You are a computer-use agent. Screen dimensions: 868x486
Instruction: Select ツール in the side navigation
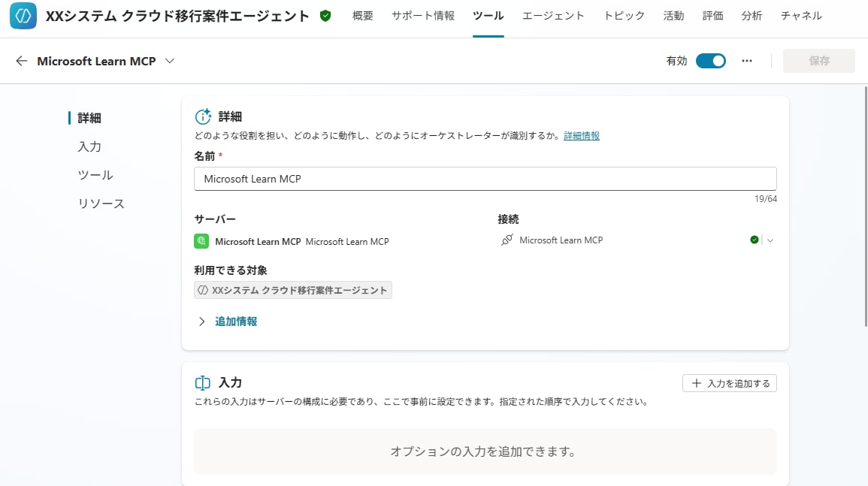tap(95, 176)
